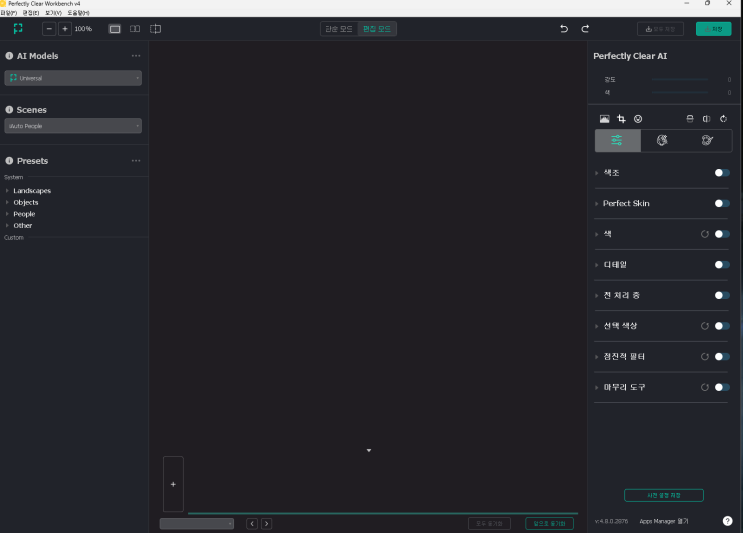Click the 사전 설정 저장 button
This screenshot has height=533, width=743.
coord(664,495)
